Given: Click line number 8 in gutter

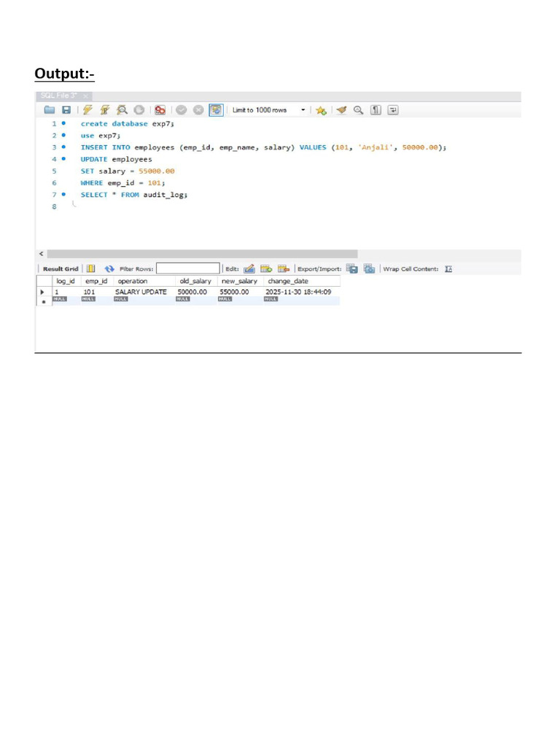Looking at the screenshot, I should tap(54, 206).
